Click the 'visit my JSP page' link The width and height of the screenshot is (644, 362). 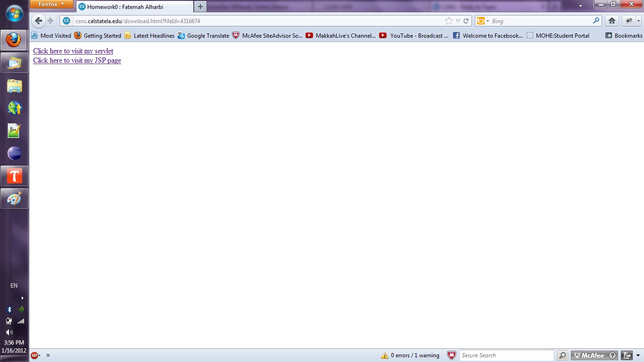tap(77, 60)
